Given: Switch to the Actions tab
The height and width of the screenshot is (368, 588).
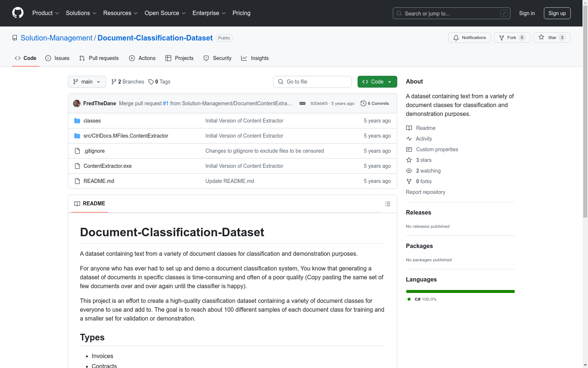Looking at the screenshot, I should [142, 58].
